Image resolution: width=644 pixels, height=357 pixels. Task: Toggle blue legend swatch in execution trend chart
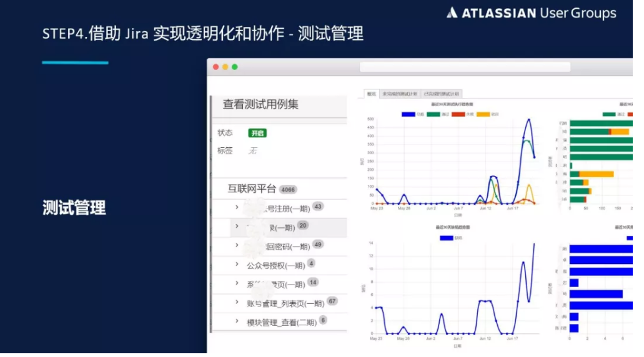(x=409, y=114)
